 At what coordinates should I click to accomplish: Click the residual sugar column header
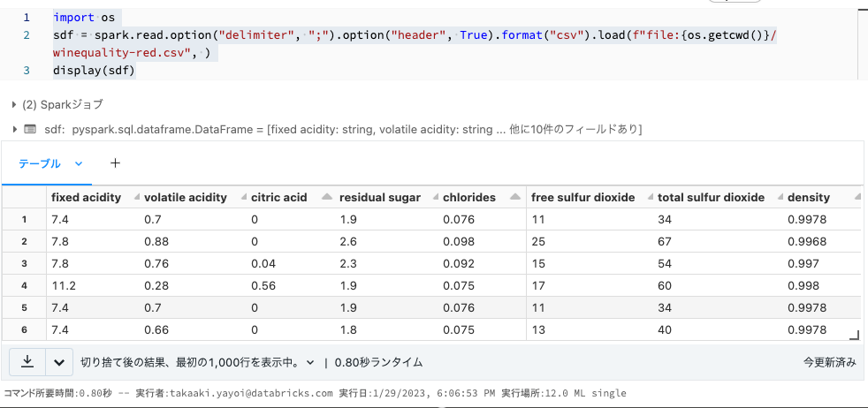point(380,197)
